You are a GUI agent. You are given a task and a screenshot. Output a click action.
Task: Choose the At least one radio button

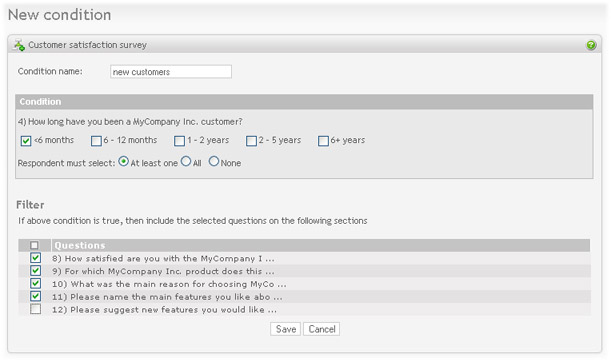[124, 161]
